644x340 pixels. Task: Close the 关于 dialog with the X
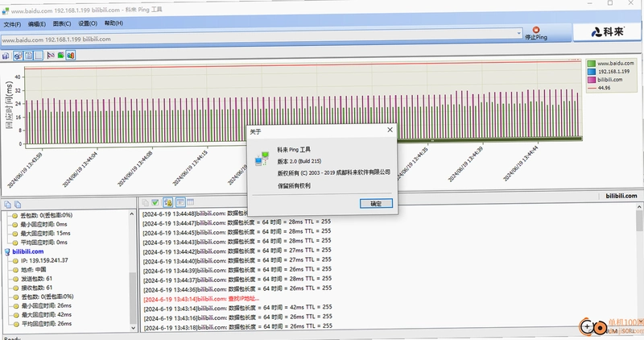pyautogui.click(x=390, y=130)
